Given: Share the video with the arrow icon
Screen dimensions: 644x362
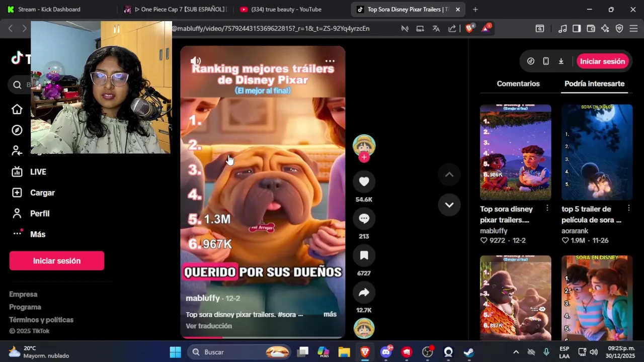Looking at the screenshot, I should (x=364, y=292).
